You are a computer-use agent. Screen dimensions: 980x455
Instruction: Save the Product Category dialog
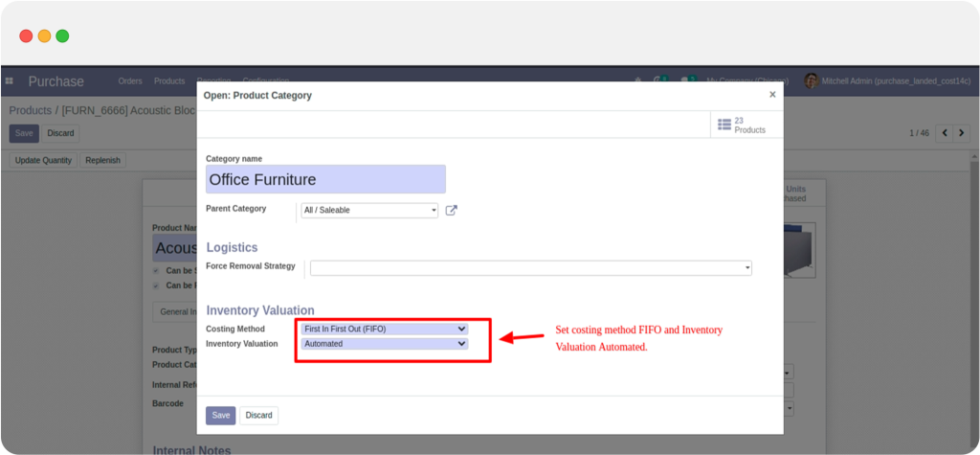tap(221, 416)
